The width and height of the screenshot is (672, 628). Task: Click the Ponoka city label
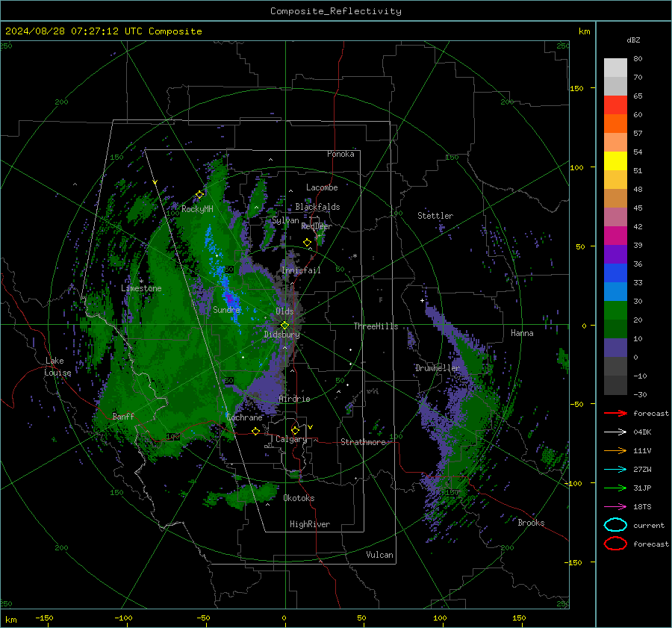340,154
